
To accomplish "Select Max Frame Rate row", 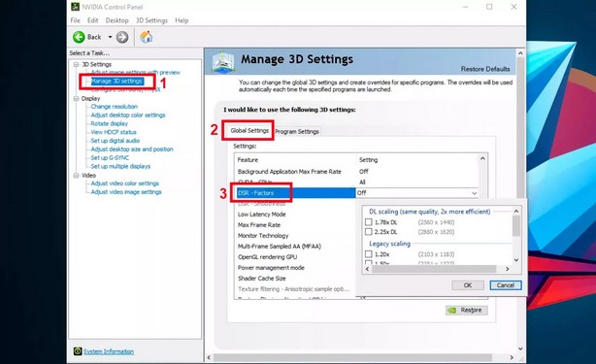I will [x=296, y=225].
